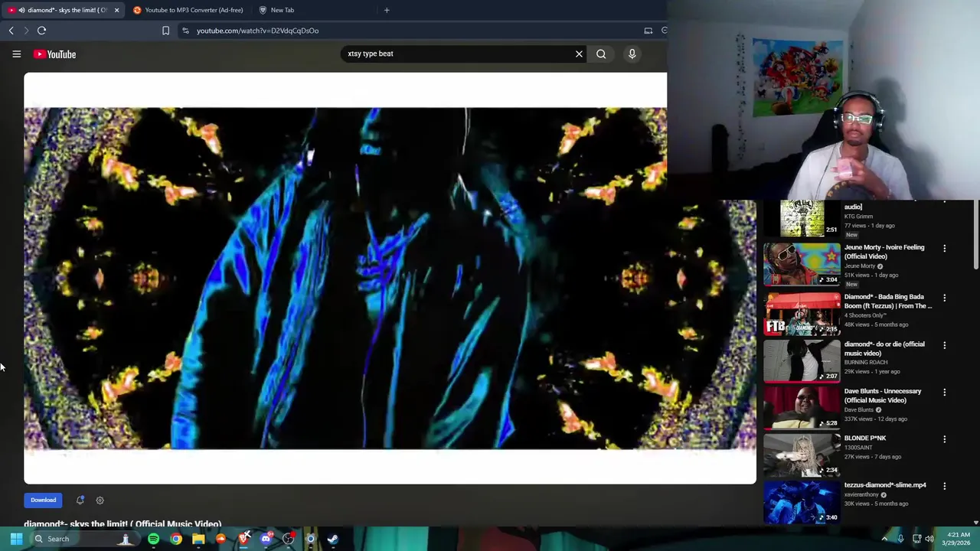Open the BLONDE P*NK video thumbnail
Screen dimensions: 980x551
[x=802, y=455]
